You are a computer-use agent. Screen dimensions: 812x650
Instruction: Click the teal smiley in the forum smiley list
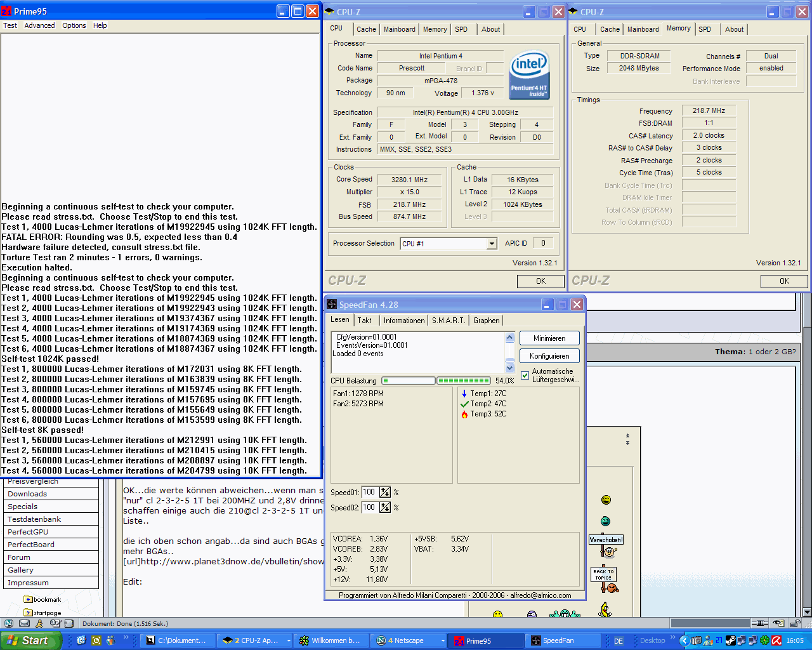tap(606, 521)
